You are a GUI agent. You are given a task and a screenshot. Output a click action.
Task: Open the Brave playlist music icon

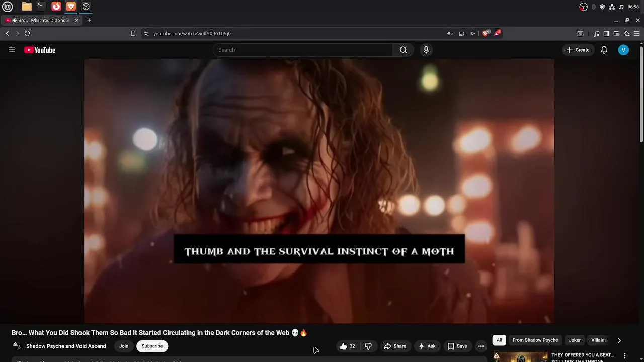[596, 33]
